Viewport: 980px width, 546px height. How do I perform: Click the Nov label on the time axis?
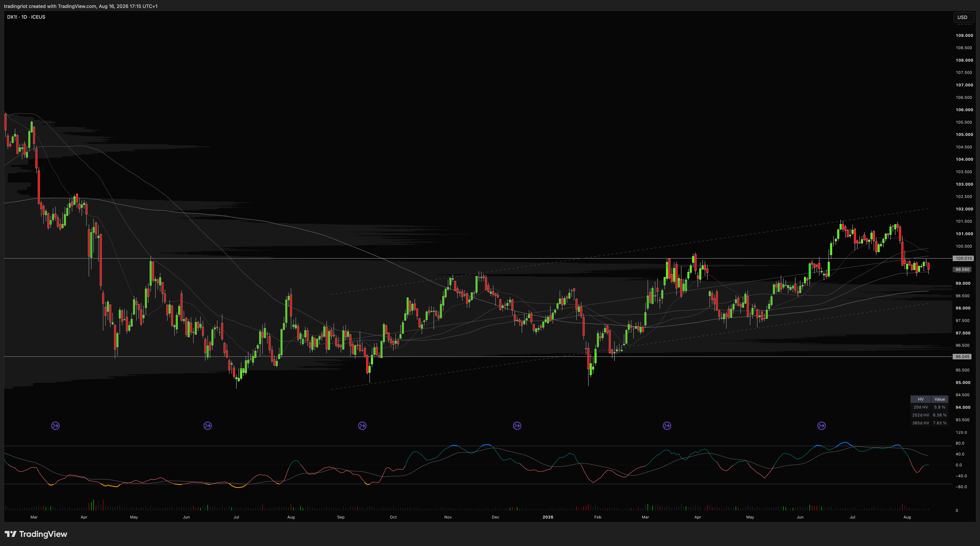coord(448,517)
